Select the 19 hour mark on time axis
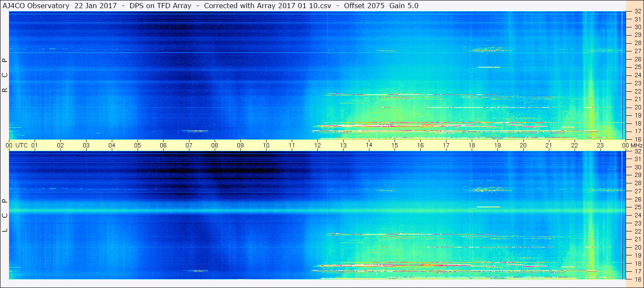Image resolution: width=644 pixels, height=288 pixels. coord(497,145)
